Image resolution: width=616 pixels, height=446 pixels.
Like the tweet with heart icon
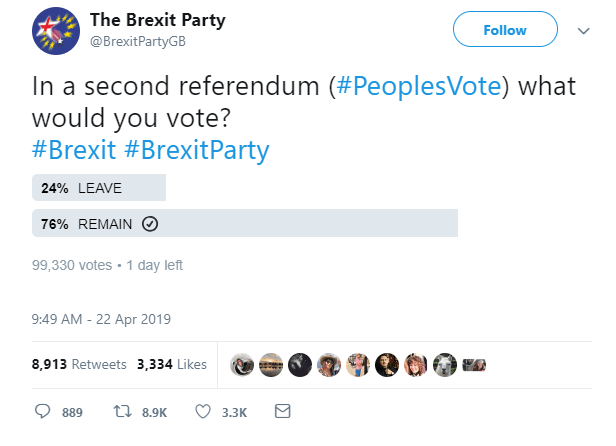202,411
